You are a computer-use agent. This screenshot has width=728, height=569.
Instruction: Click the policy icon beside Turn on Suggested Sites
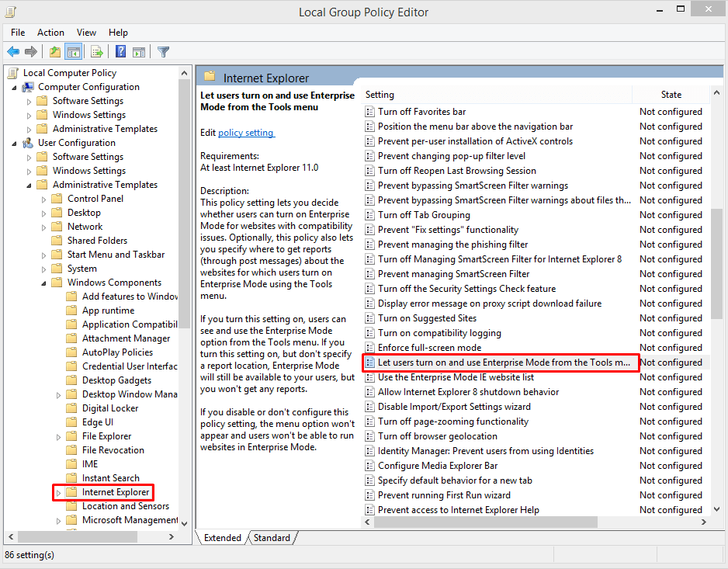pyautogui.click(x=369, y=318)
